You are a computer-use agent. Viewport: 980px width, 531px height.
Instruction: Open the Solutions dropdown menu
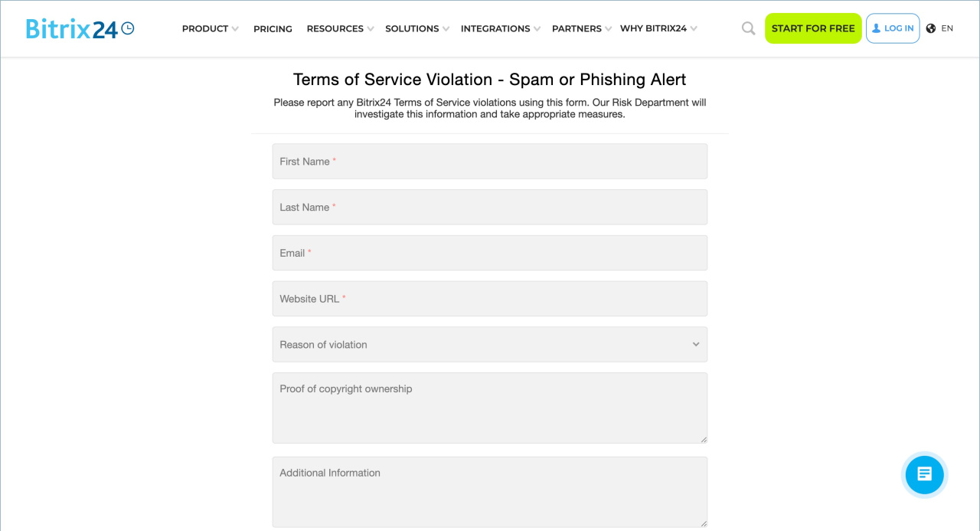[x=417, y=28]
